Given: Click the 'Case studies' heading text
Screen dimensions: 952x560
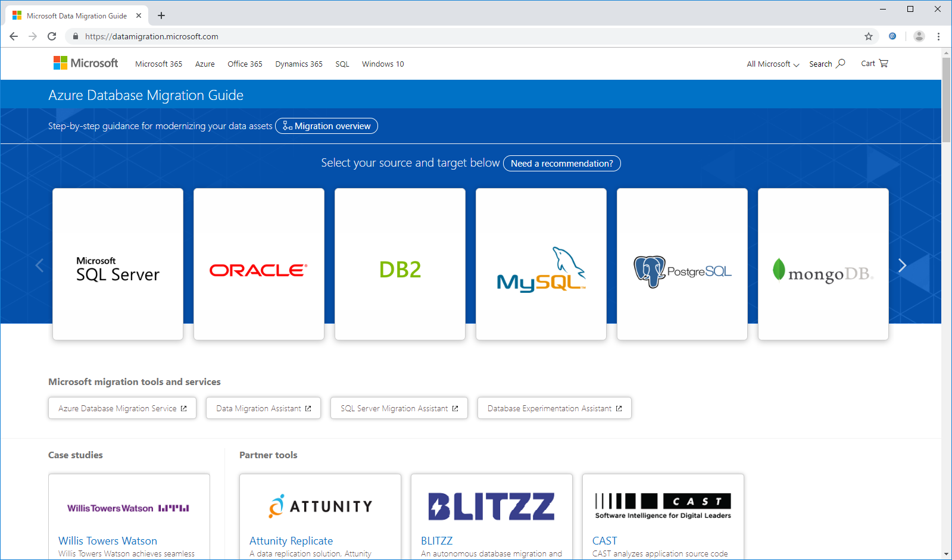Looking at the screenshot, I should [76, 455].
